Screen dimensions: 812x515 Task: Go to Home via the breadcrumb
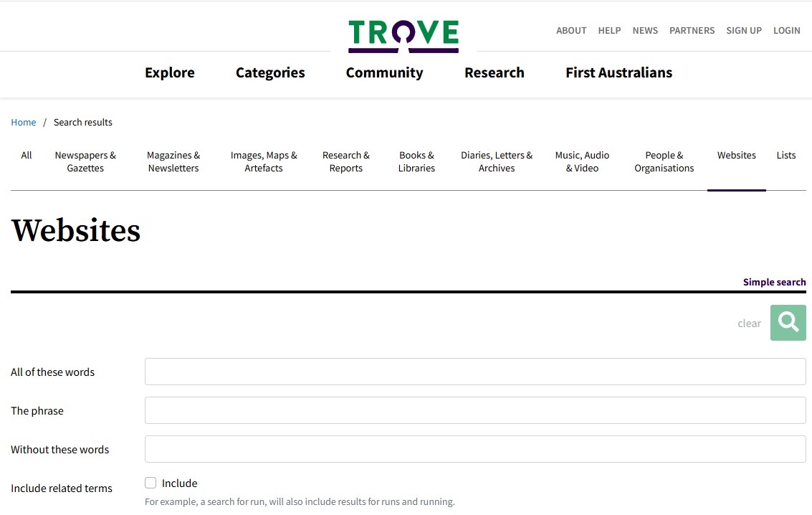click(23, 122)
